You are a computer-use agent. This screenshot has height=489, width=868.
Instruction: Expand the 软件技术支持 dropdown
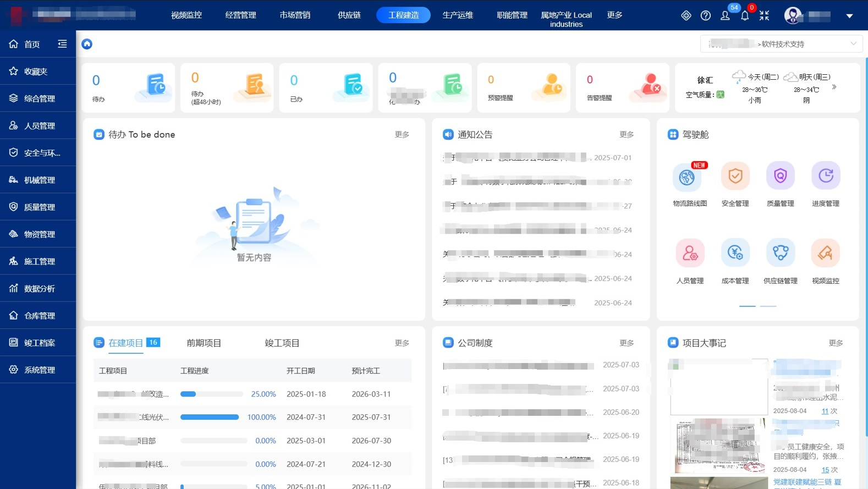[x=853, y=44]
